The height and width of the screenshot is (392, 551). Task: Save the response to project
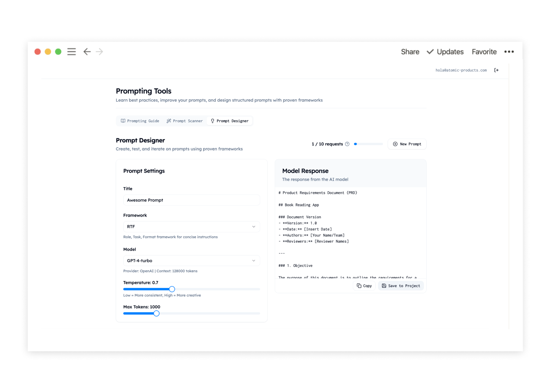click(x=401, y=286)
